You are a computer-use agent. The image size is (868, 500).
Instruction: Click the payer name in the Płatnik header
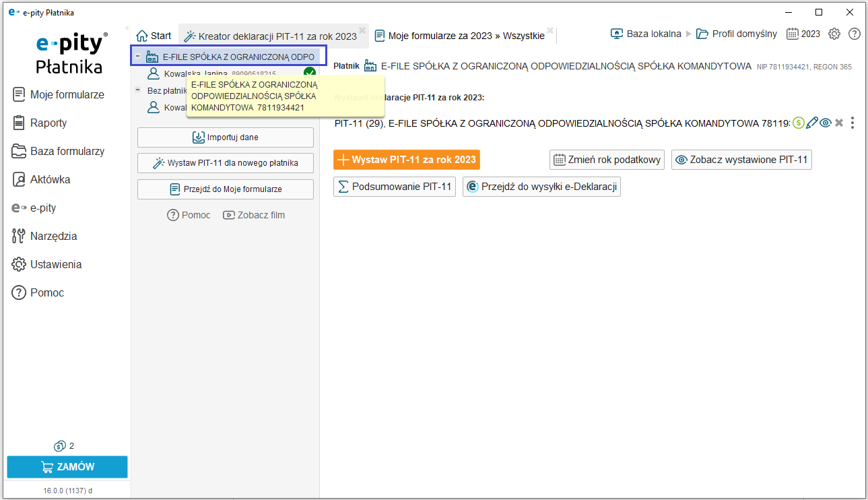click(566, 66)
